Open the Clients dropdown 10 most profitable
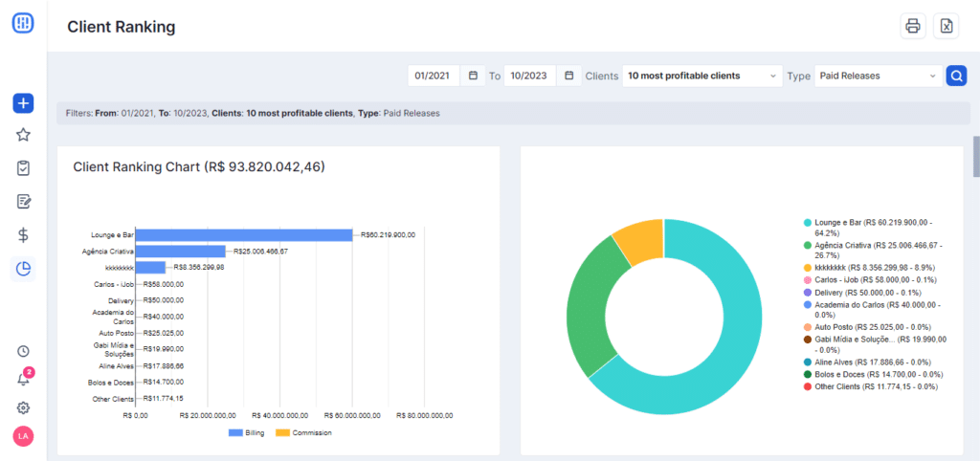Viewport: 980px width, 461px height. 702,76
